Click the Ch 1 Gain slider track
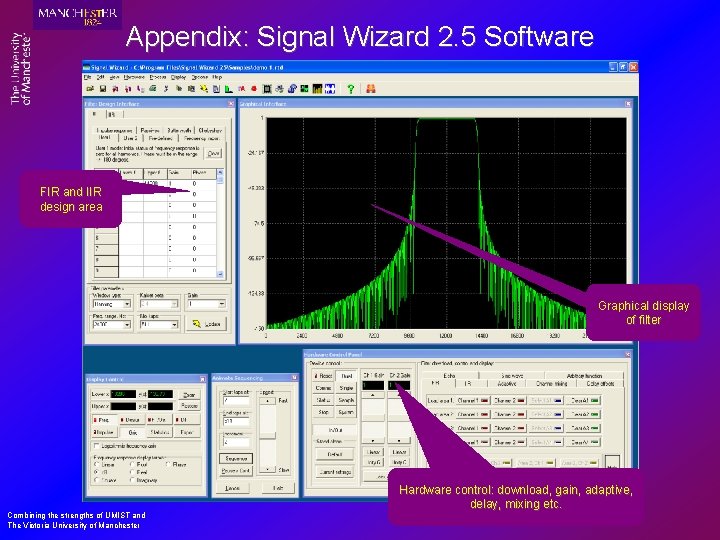 (373, 418)
